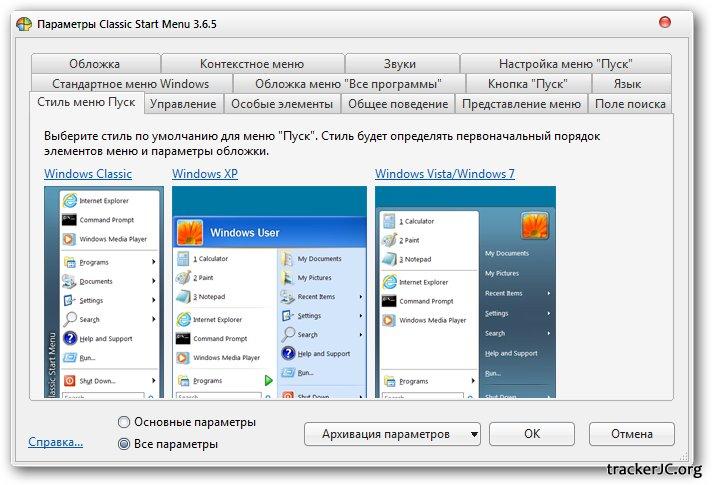
Task: Switch to the Управление tab
Action: click(184, 104)
